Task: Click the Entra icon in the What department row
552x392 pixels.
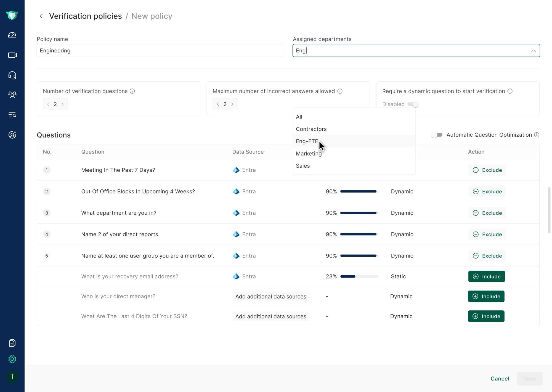Action: [x=236, y=213]
